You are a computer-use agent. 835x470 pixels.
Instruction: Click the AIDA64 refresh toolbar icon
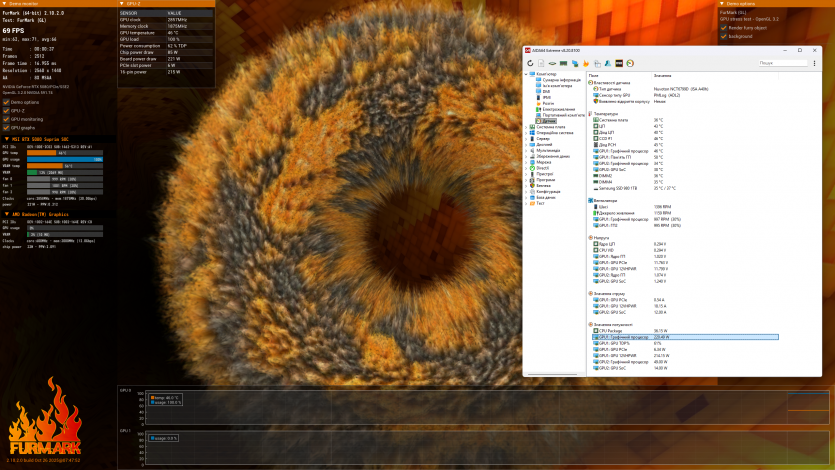pos(531,63)
